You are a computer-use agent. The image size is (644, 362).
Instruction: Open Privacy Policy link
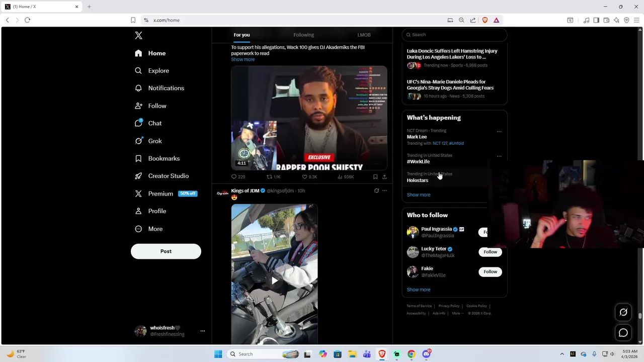449,306
